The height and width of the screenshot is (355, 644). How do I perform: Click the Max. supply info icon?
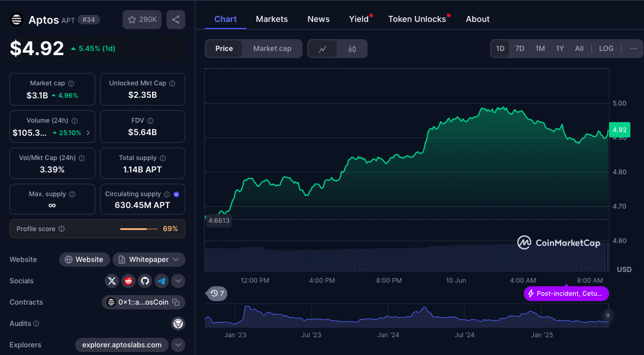[x=72, y=194]
